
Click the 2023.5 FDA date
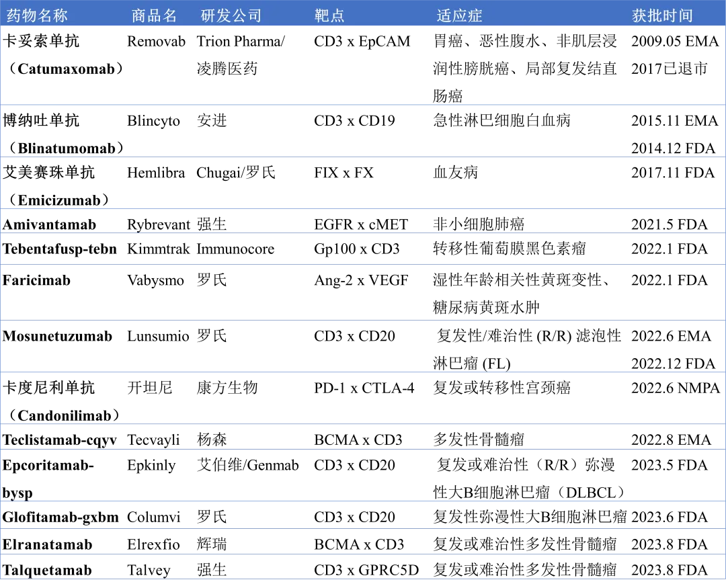669,465
